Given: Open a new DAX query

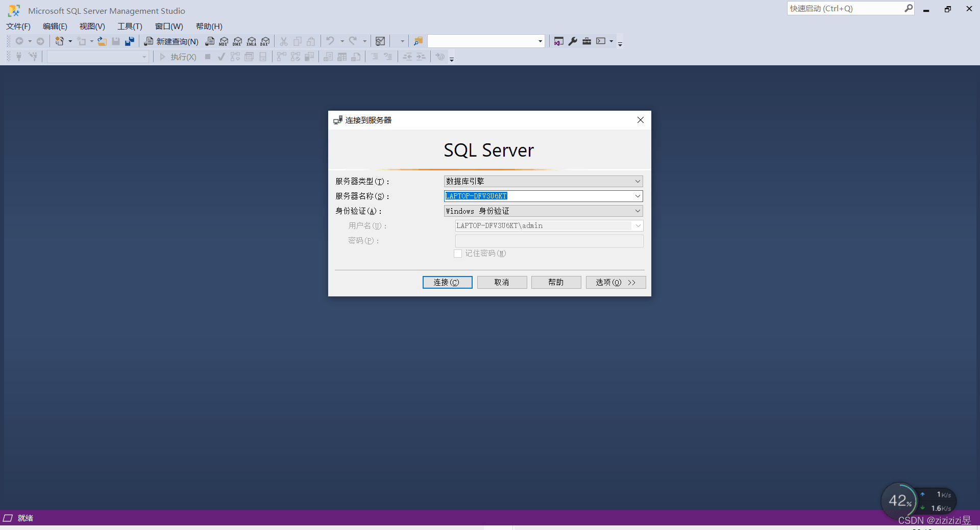Looking at the screenshot, I should [265, 41].
